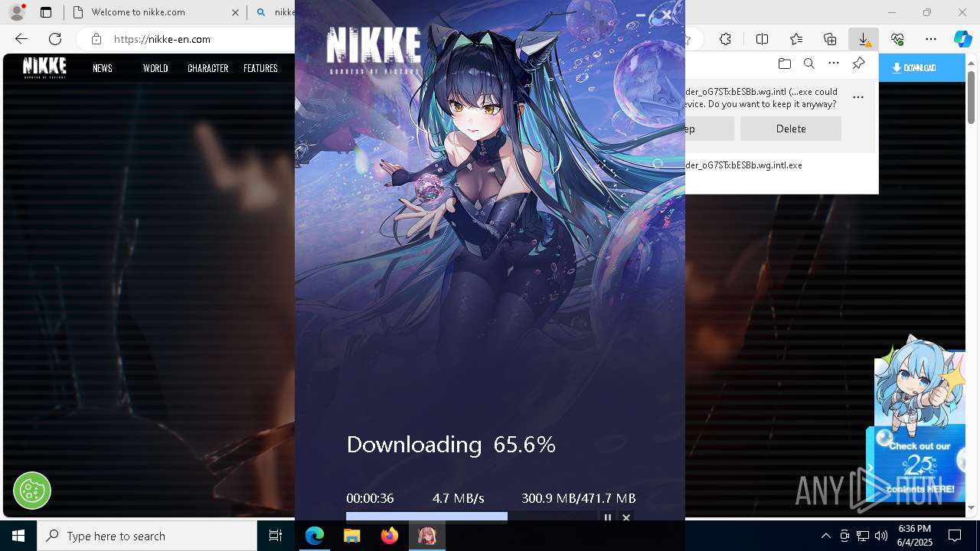Open the Edge Extensions puzzle icon
This screenshot has height=551, width=980.
[725, 39]
